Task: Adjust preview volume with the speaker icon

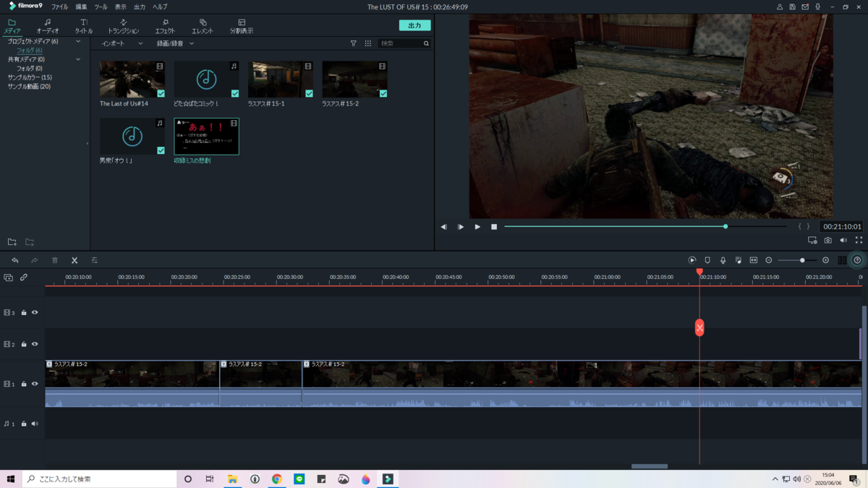Action: click(843, 240)
